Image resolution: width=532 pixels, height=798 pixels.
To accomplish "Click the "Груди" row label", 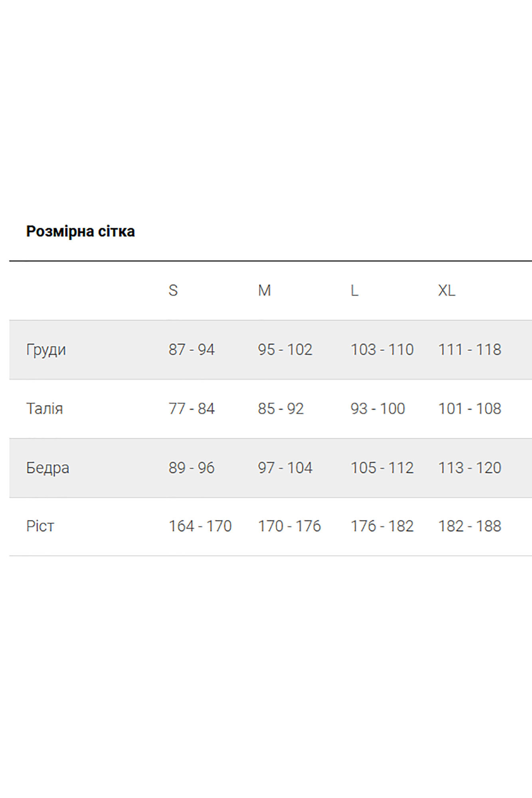I will click(x=46, y=350).
